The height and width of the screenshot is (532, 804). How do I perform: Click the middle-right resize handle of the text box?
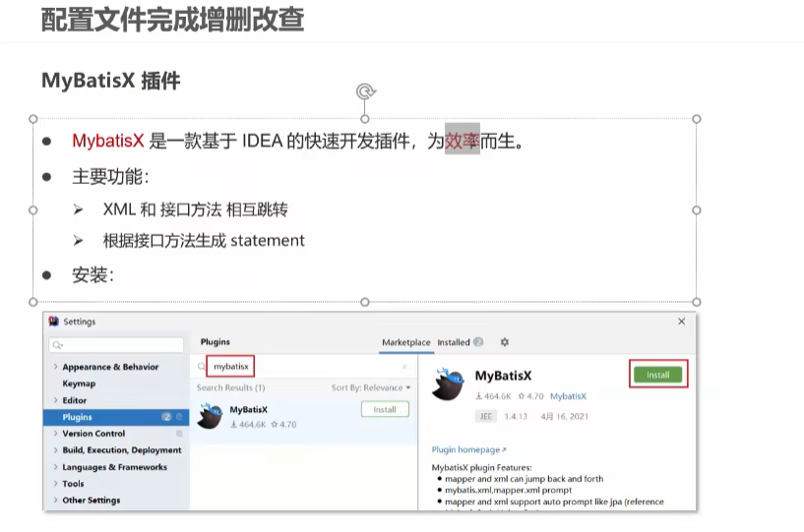click(697, 210)
